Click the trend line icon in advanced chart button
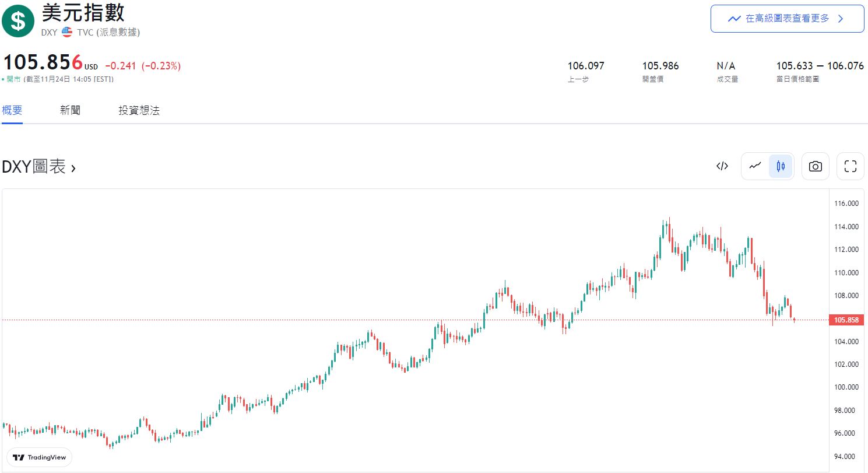The height and width of the screenshot is (473, 868). pyautogui.click(x=735, y=19)
